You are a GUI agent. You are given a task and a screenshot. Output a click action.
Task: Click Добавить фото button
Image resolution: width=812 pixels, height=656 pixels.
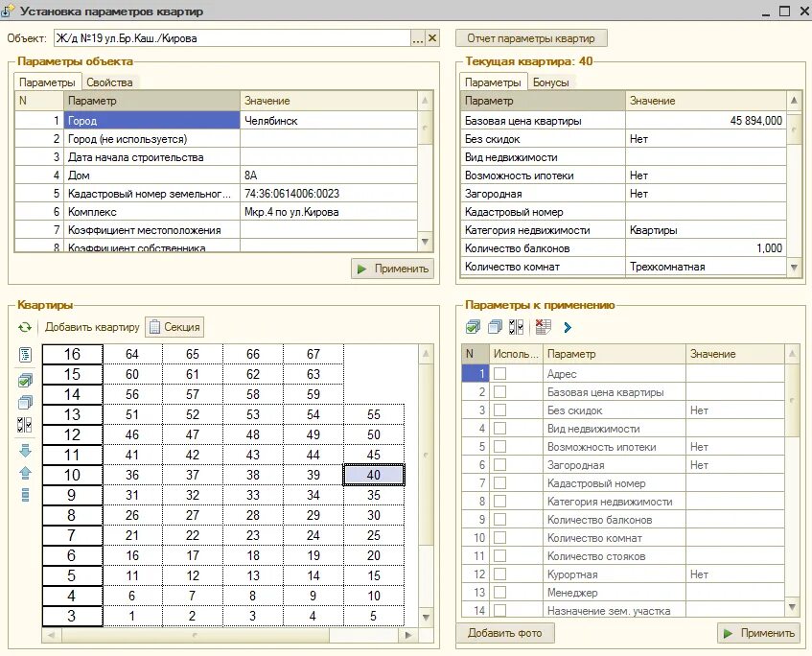coord(505,633)
